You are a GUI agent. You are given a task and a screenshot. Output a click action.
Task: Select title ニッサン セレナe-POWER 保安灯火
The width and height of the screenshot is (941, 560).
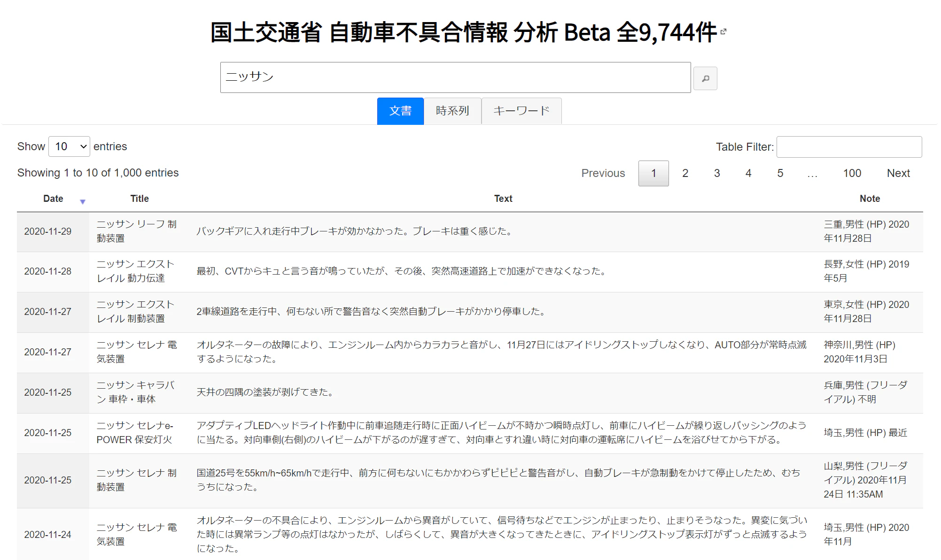(135, 433)
